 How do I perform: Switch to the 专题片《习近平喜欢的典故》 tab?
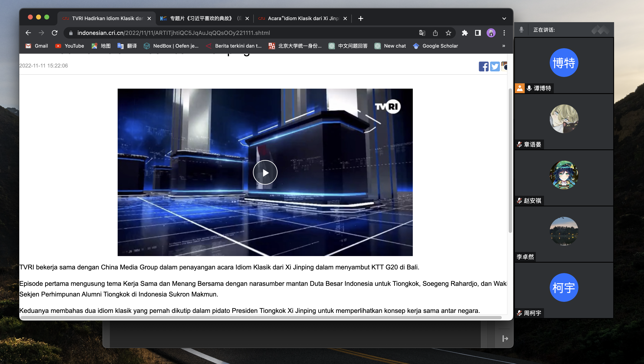coord(201,18)
